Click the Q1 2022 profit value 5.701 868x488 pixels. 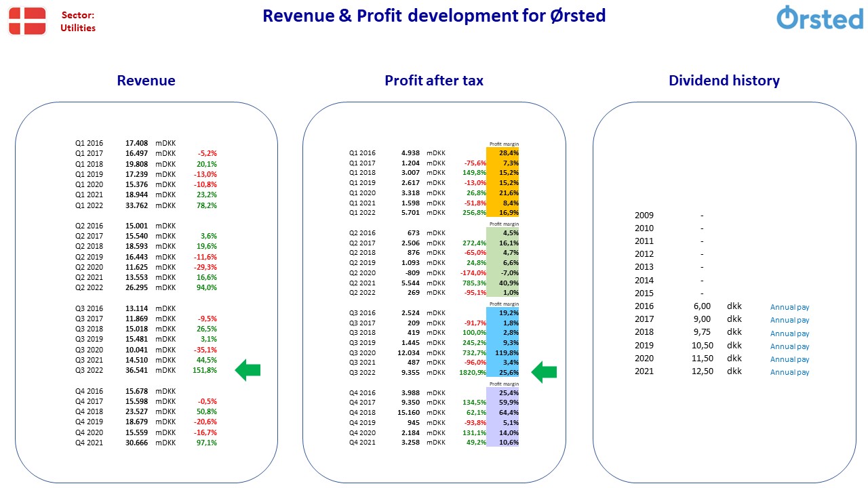(x=410, y=212)
